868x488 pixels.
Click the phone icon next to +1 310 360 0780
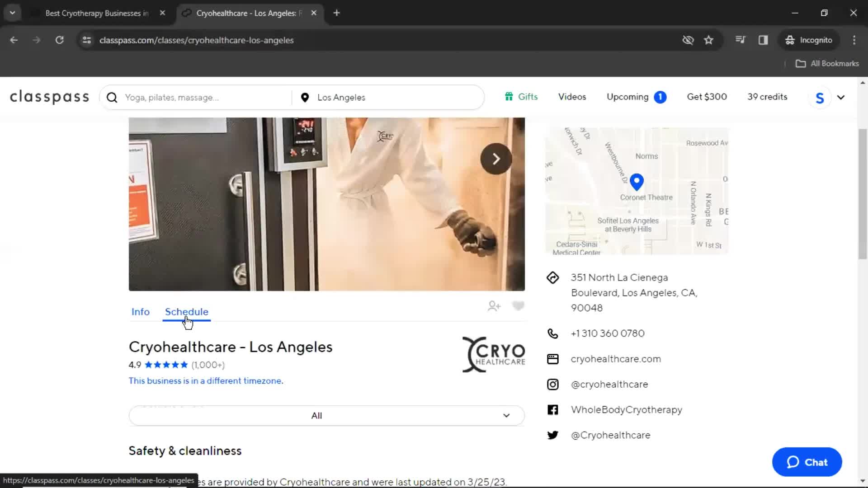tap(552, 333)
